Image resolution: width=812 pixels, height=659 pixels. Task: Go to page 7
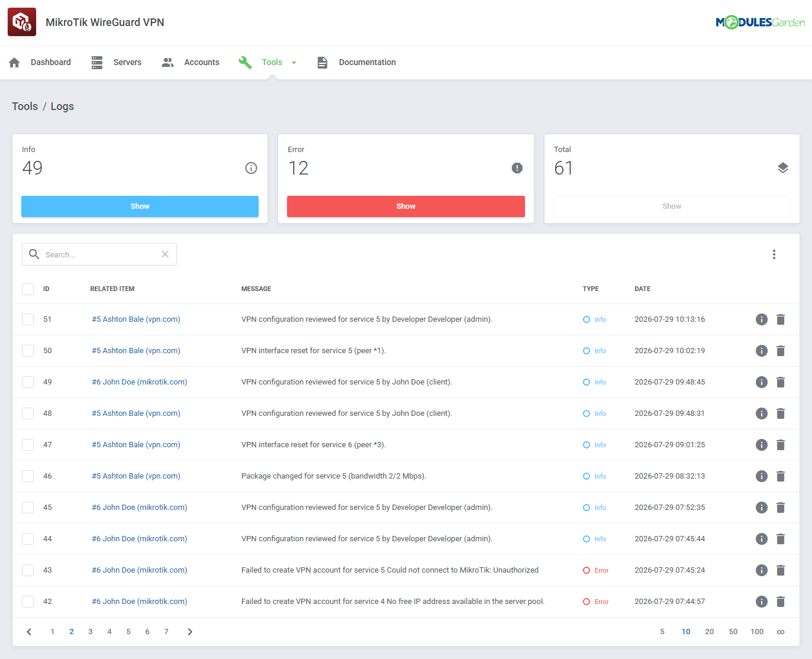[166, 632]
